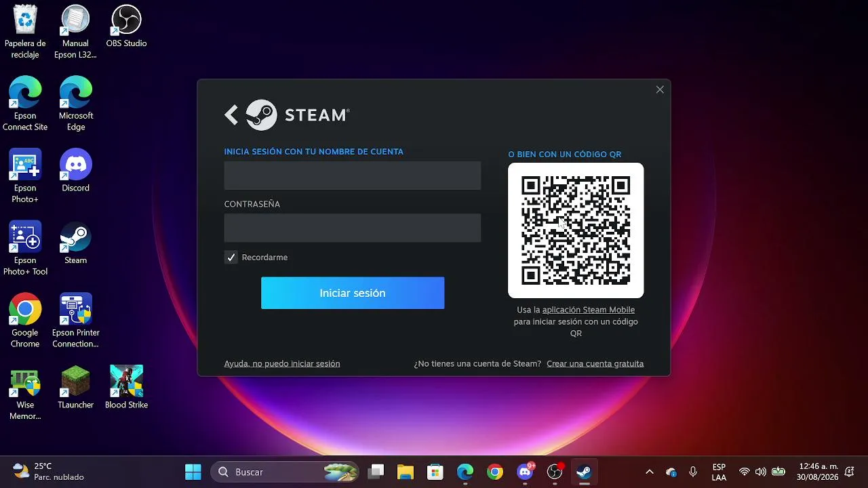
Task: Open the 'Ayuda, no puedo iniciar sesión' link
Action: (x=282, y=364)
